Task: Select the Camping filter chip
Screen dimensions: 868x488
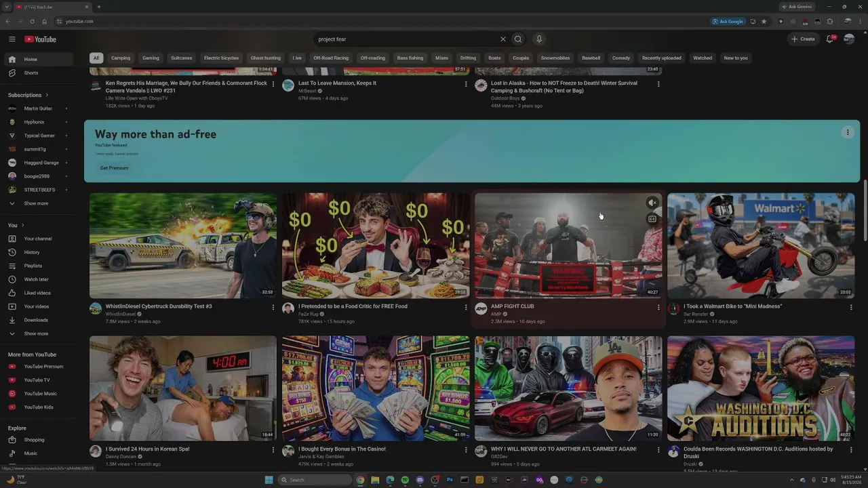Action: (x=121, y=58)
